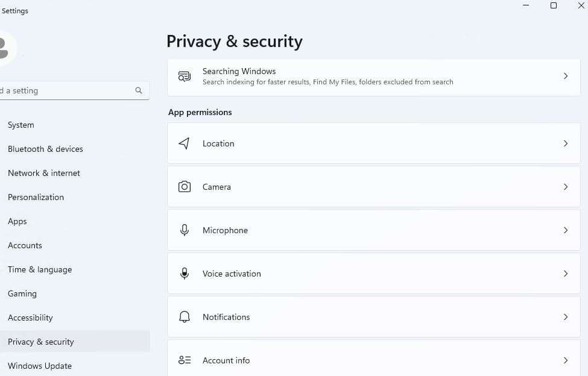The height and width of the screenshot is (376, 588).
Task: Open Windows Update page
Action: pyautogui.click(x=40, y=366)
